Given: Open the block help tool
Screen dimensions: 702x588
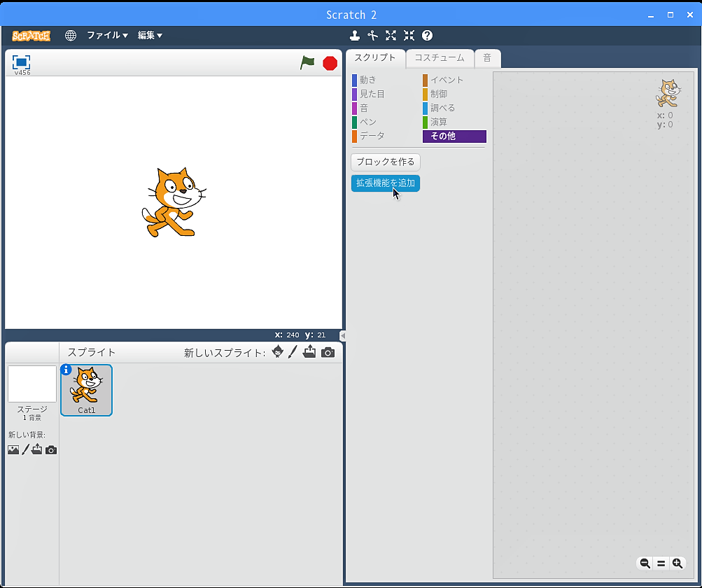Looking at the screenshot, I should pos(427,36).
